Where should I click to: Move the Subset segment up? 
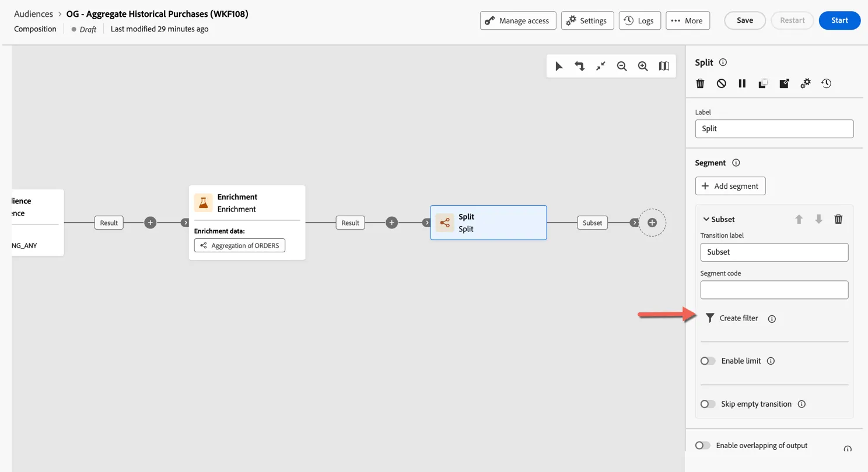click(x=799, y=219)
